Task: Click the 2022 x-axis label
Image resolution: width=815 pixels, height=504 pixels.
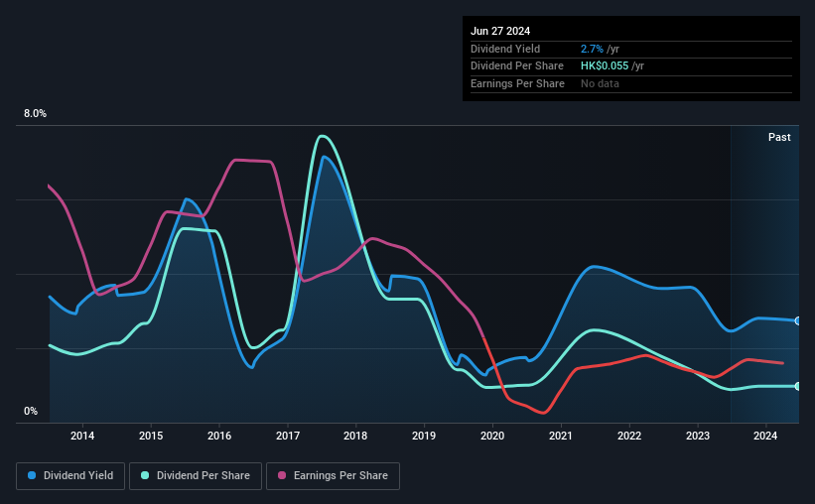Action: [629, 436]
